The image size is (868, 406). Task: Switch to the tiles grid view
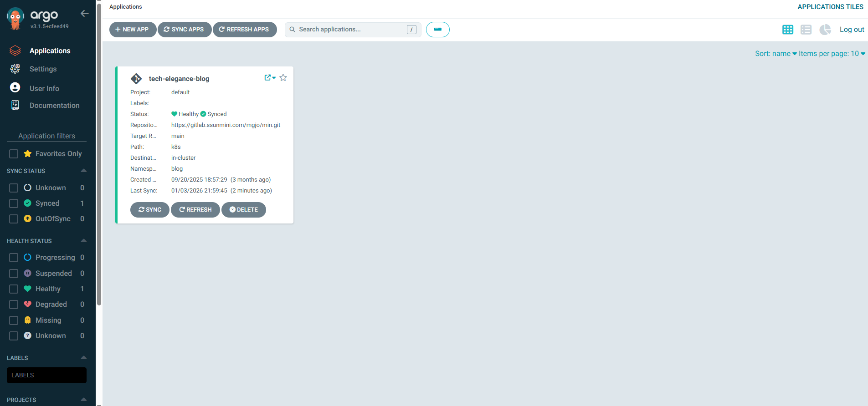click(787, 30)
